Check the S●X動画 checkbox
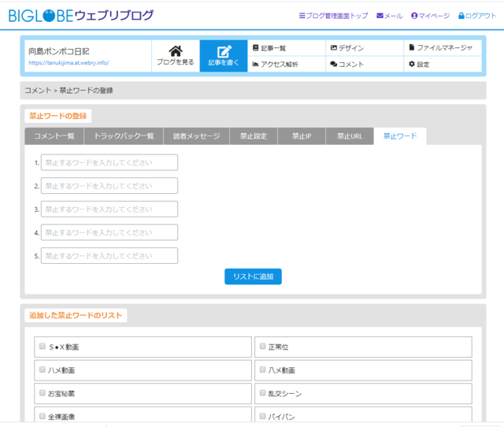 [42, 347]
